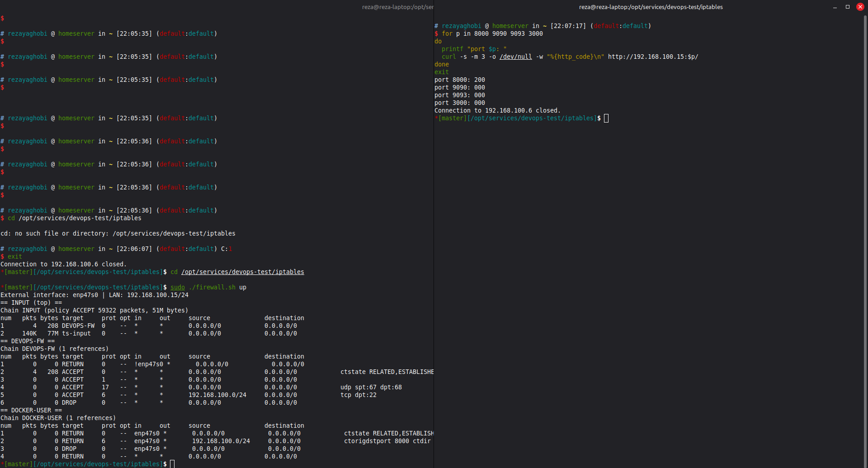Image resolution: width=868 pixels, height=468 pixels.
Task: Click the left pane's truncated title text
Action: [398, 7]
